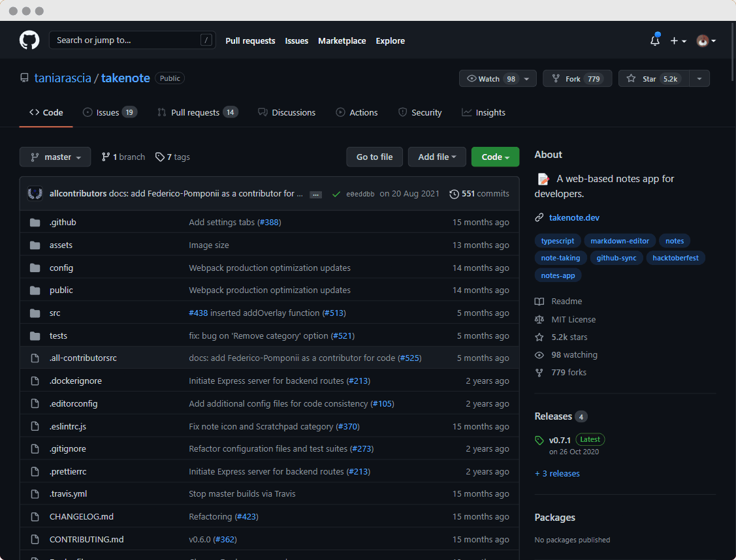736x560 pixels.
Task: Open the Add file dropdown
Action: [x=437, y=157]
